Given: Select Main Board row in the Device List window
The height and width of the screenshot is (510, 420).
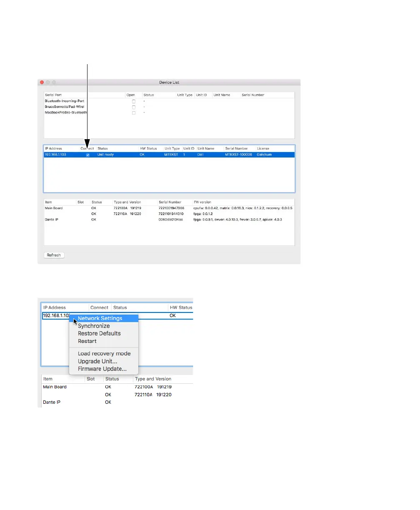Looking at the screenshot, I should (x=169, y=208).
